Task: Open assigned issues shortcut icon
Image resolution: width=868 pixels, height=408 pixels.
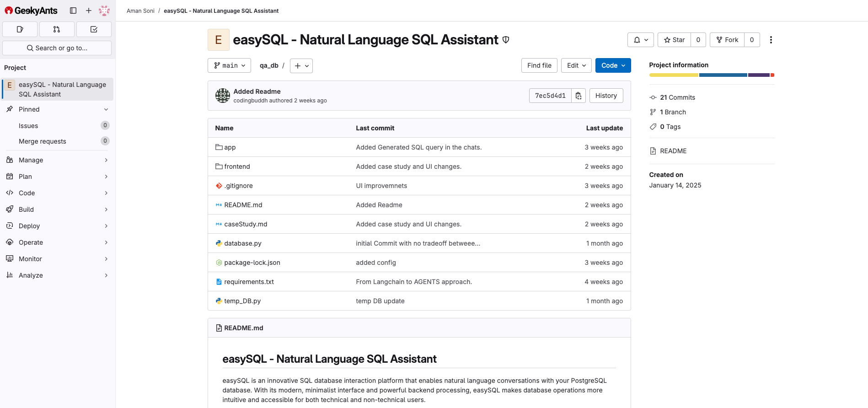Action: coord(20,29)
